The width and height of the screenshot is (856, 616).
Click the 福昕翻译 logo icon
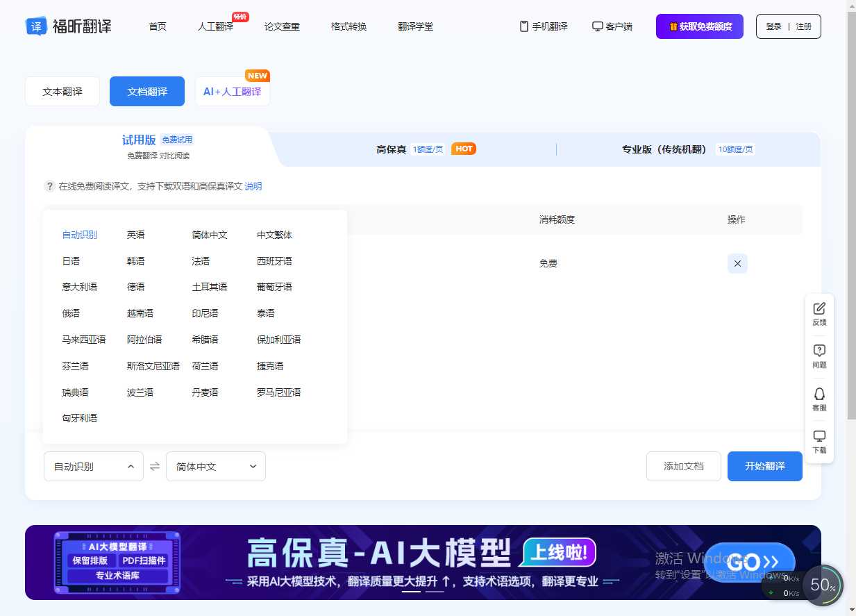point(36,26)
